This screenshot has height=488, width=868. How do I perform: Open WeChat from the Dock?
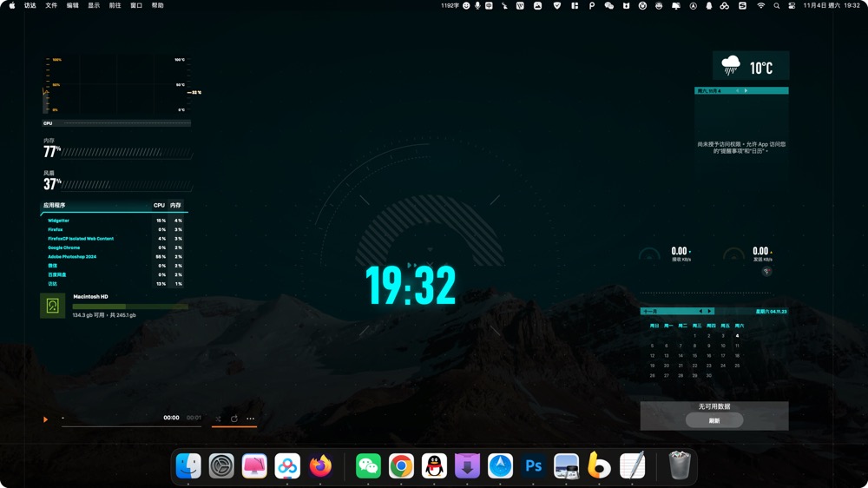click(368, 466)
